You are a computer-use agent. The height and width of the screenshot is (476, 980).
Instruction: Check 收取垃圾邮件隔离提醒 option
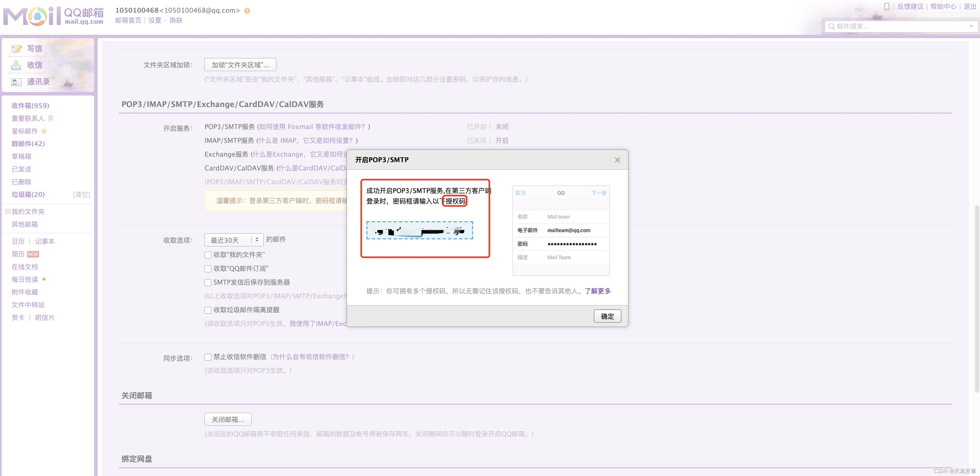click(208, 310)
